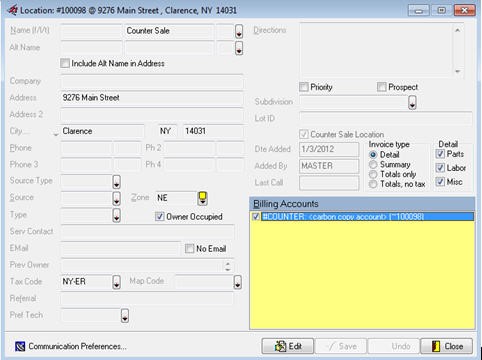
Task: Click the City field Clarence
Action: (103, 131)
